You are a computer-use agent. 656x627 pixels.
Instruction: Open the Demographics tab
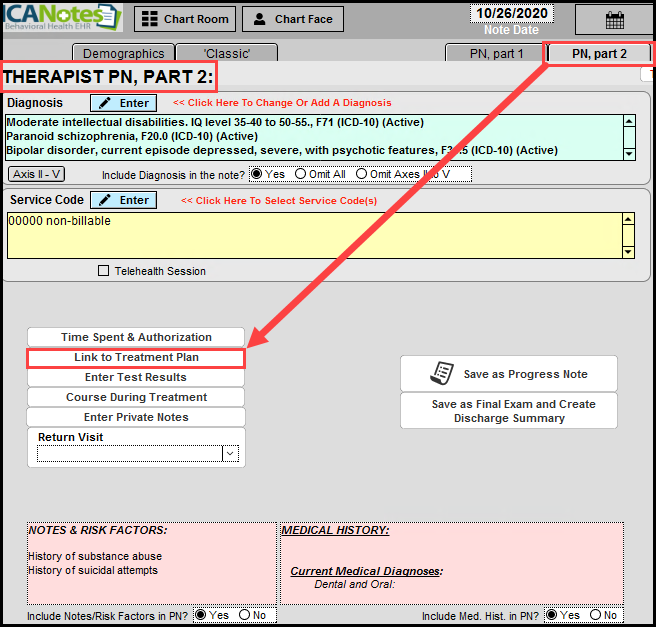coord(123,53)
